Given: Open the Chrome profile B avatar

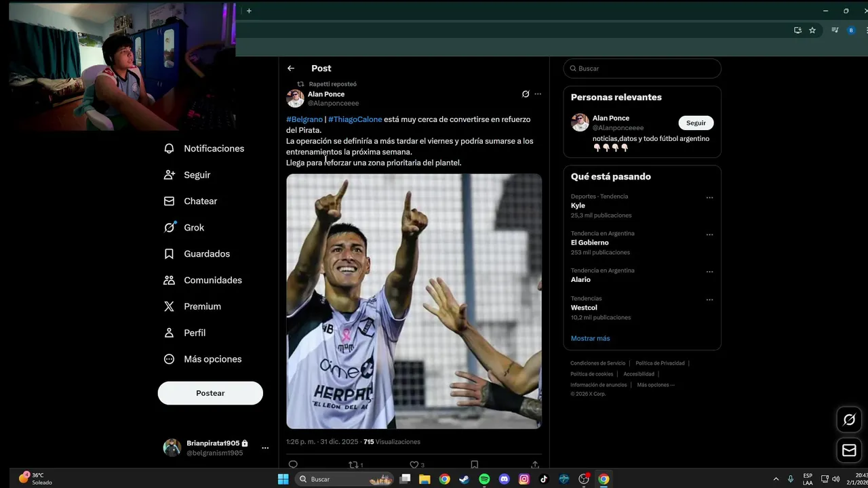Looking at the screenshot, I should pyautogui.click(x=851, y=30).
